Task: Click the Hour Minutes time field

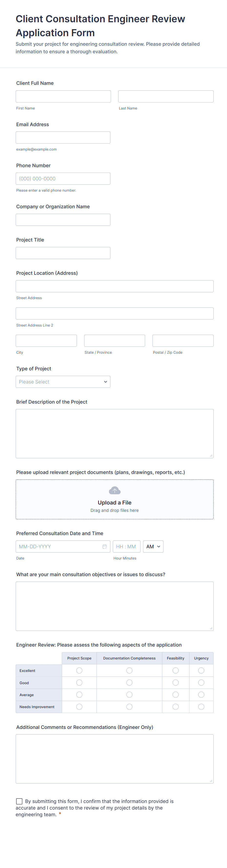Action: [126, 547]
